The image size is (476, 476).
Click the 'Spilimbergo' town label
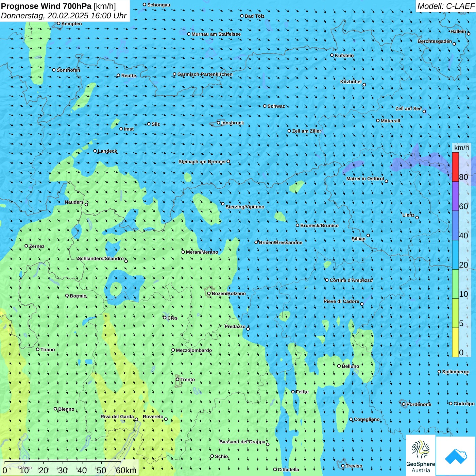456,372
